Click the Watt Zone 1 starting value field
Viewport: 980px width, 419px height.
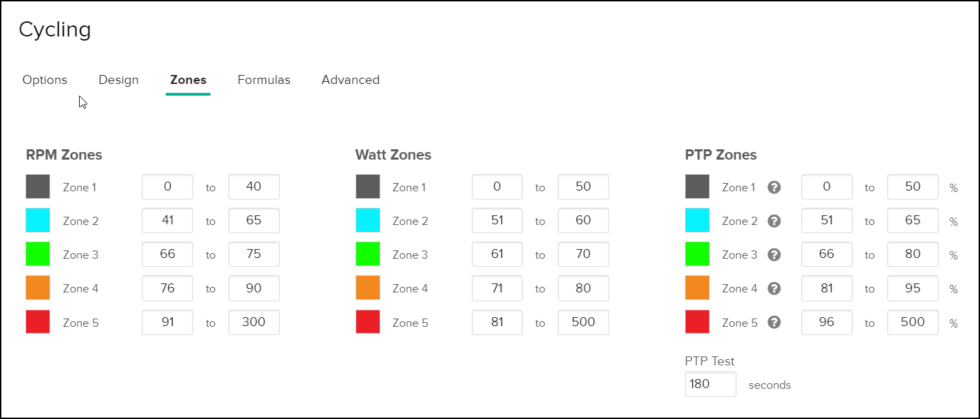click(x=497, y=186)
